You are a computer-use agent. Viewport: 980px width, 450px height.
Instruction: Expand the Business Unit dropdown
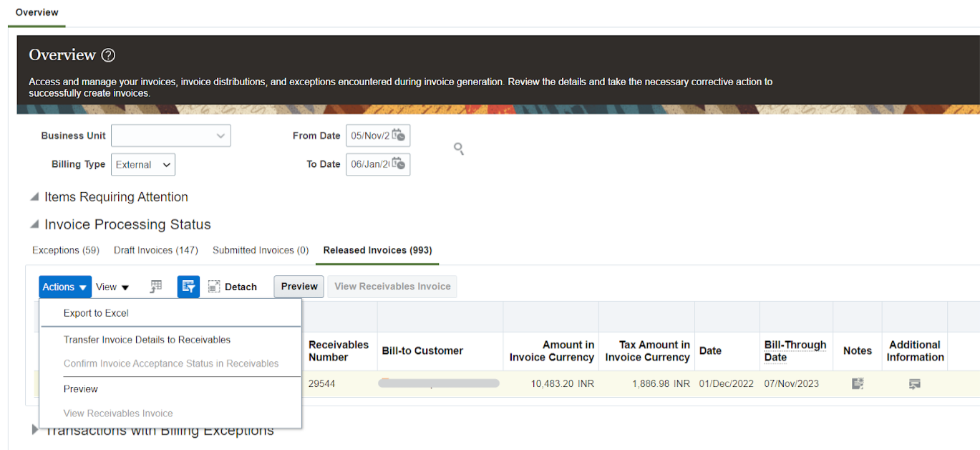coord(221,135)
